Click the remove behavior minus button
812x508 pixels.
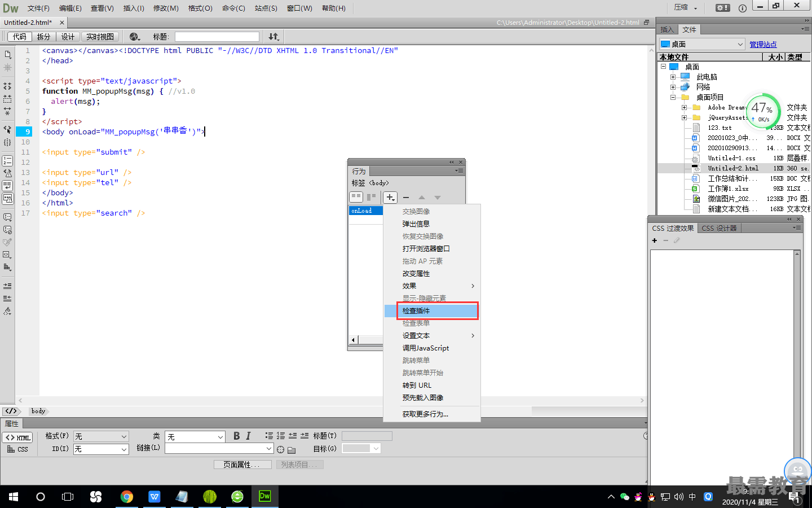point(406,198)
